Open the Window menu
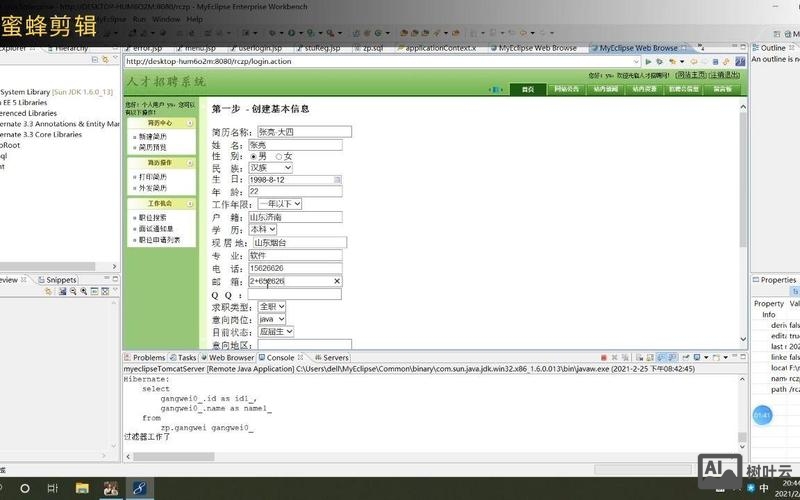800x500 pixels. click(166, 19)
